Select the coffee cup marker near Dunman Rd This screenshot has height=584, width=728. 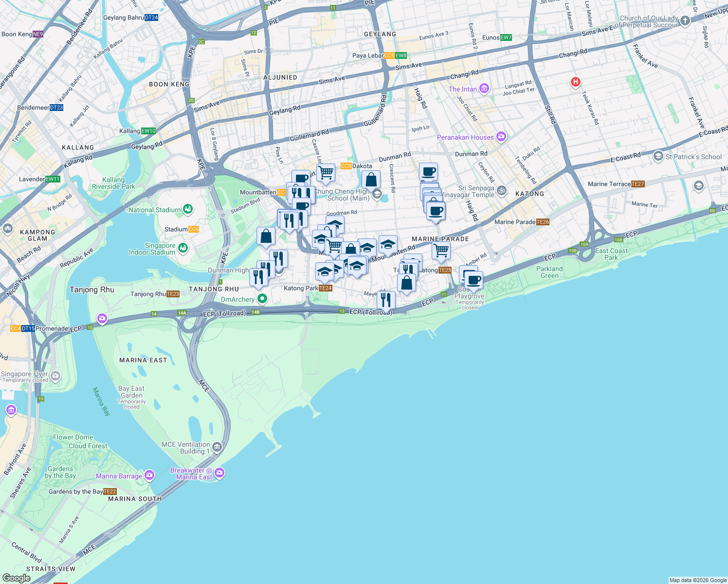pyautogui.click(x=428, y=172)
